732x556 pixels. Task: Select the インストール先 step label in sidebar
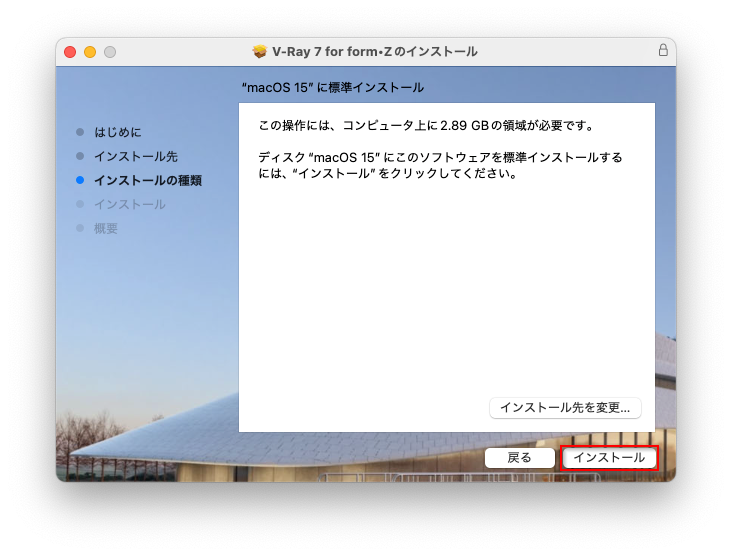click(x=136, y=157)
